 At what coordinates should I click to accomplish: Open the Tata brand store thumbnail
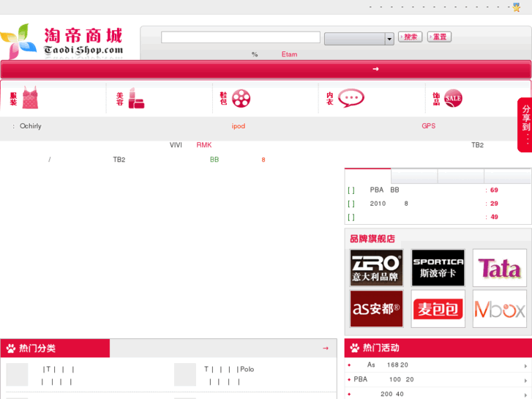tap(499, 268)
